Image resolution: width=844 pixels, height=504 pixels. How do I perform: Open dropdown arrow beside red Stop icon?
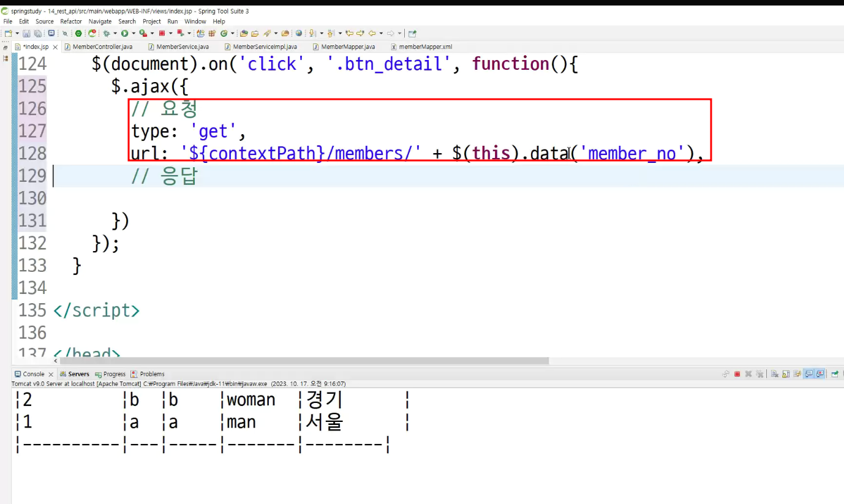coord(170,33)
